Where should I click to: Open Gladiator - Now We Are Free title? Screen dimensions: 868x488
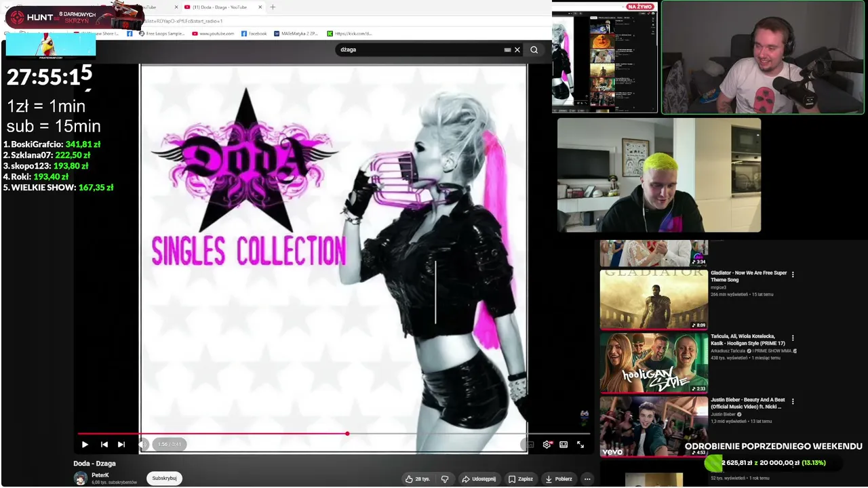(x=749, y=277)
